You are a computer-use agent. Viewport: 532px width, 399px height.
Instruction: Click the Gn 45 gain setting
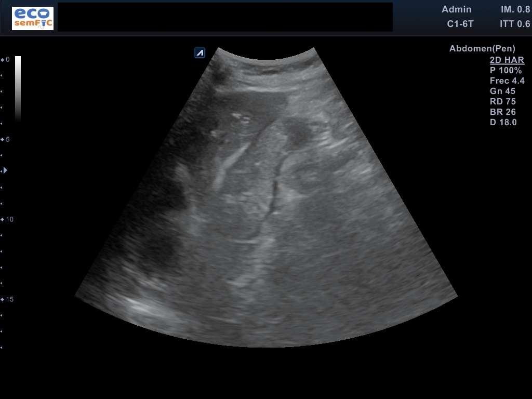(x=502, y=91)
